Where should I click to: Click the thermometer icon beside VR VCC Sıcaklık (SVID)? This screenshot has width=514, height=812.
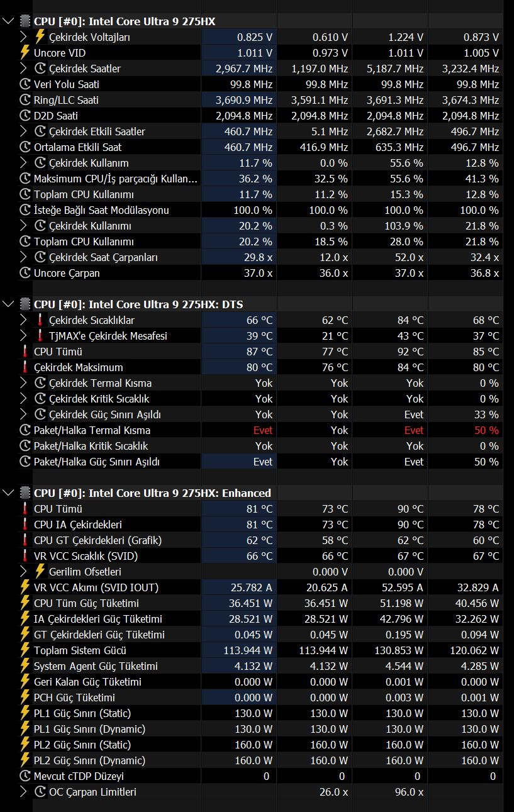(25, 556)
